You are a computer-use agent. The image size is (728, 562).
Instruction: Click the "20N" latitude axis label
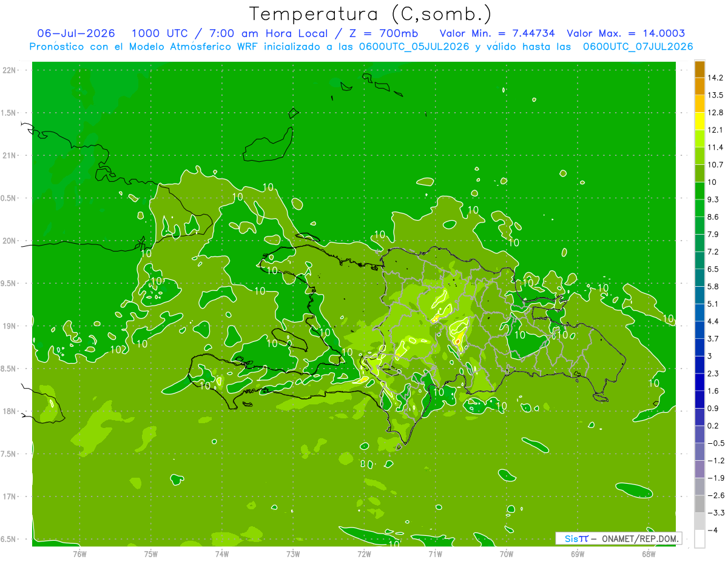[9, 241]
